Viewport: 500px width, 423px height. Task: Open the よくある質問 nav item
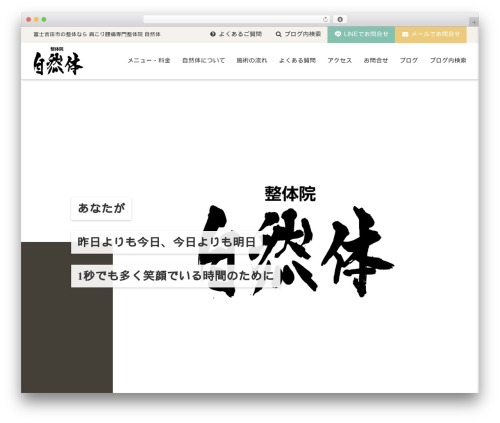pyautogui.click(x=297, y=61)
